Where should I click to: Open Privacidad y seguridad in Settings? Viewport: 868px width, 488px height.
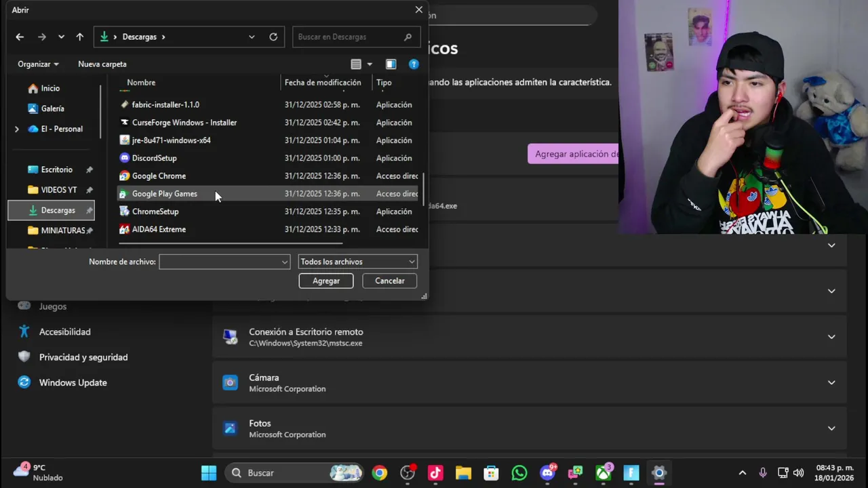click(83, 357)
